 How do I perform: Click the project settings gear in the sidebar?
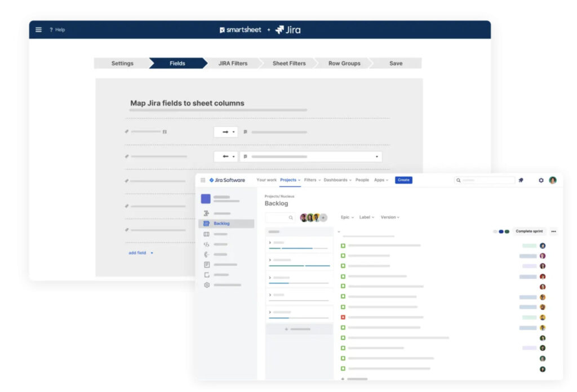point(206,285)
